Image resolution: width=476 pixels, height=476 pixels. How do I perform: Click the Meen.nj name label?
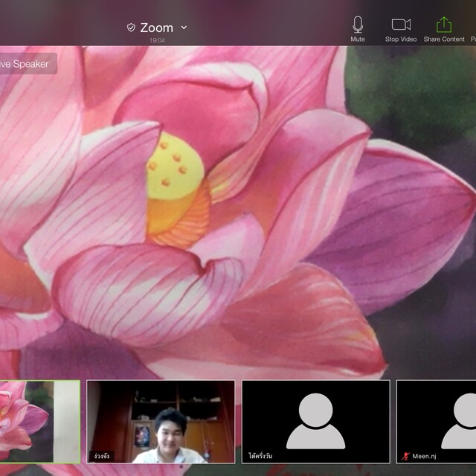(424, 456)
